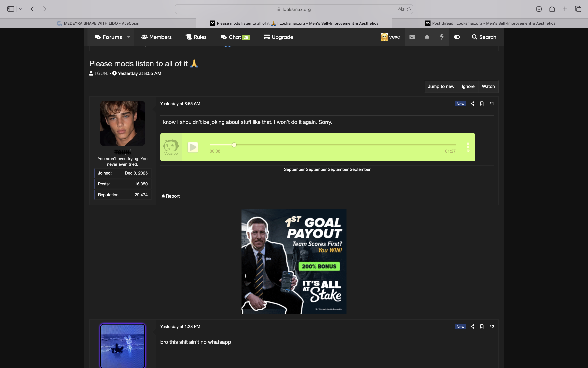Click the vexd user avatar icon
Screen dimensions: 588x368
click(384, 37)
